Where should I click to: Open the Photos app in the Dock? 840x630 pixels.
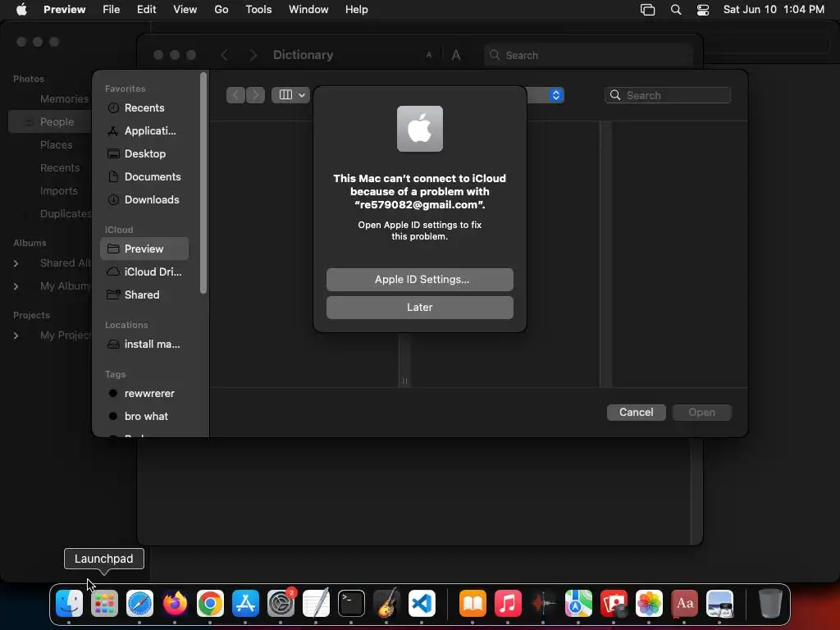pyautogui.click(x=650, y=604)
